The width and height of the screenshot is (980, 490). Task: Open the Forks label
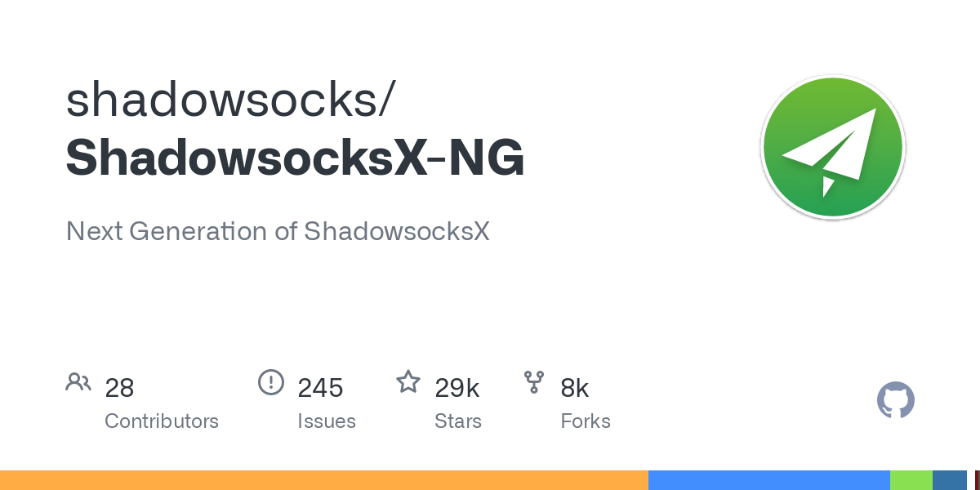pos(586,421)
